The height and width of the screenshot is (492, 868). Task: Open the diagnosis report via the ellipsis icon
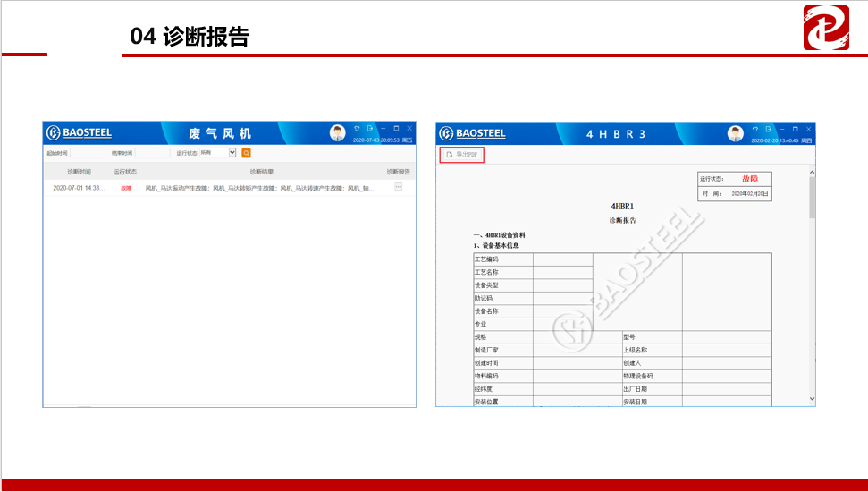pos(398,188)
